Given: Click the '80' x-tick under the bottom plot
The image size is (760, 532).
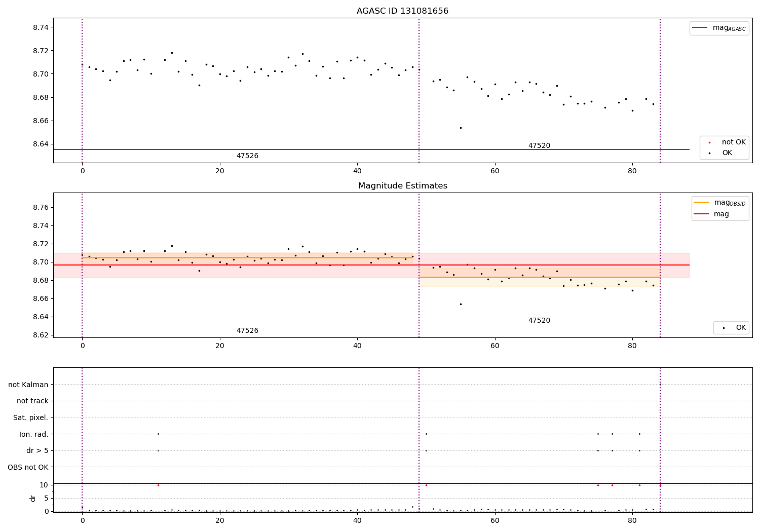Looking at the screenshot, I should point(632,521).
